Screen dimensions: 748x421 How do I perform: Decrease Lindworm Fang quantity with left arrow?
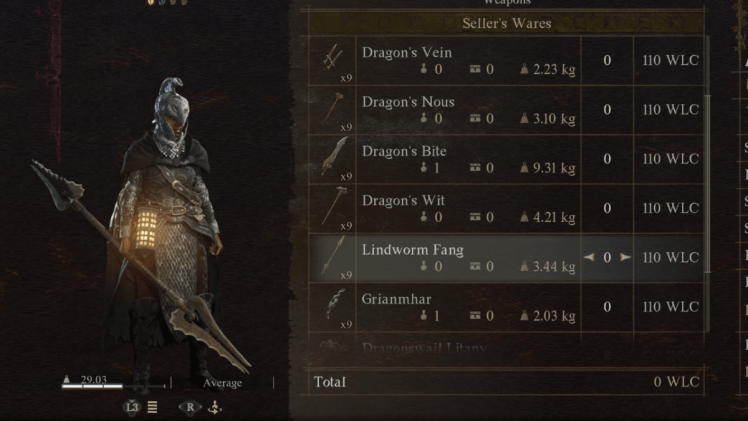click(589, 257)
